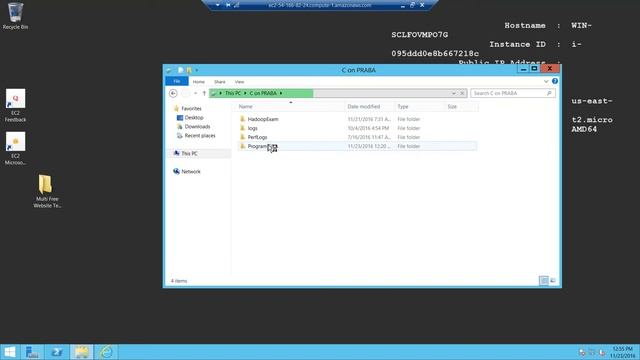Maximize the C on PRABA window
The height and width of the screenshot is (360, 640).
(534, 69)
